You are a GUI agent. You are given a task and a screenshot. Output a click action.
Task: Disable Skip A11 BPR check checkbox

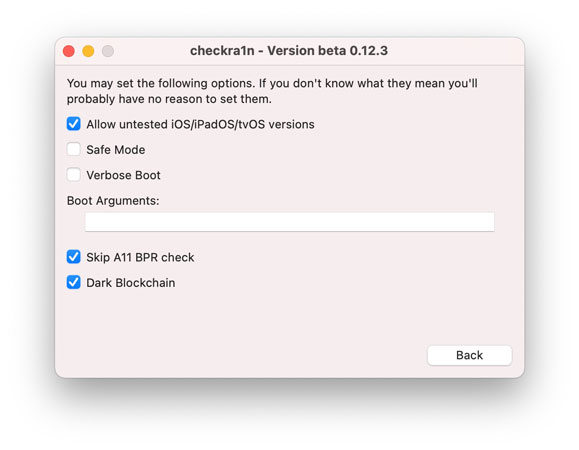(73, 257)
